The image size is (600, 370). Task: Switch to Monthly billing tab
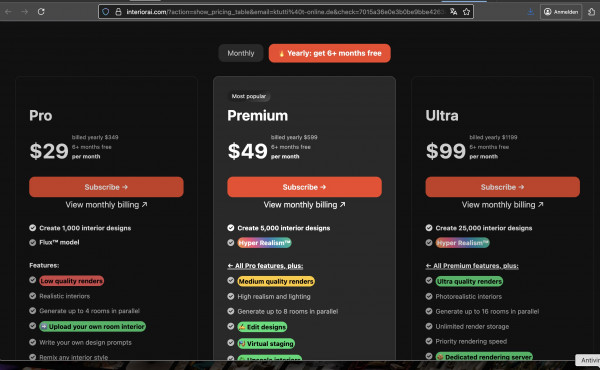click(241, 53)
